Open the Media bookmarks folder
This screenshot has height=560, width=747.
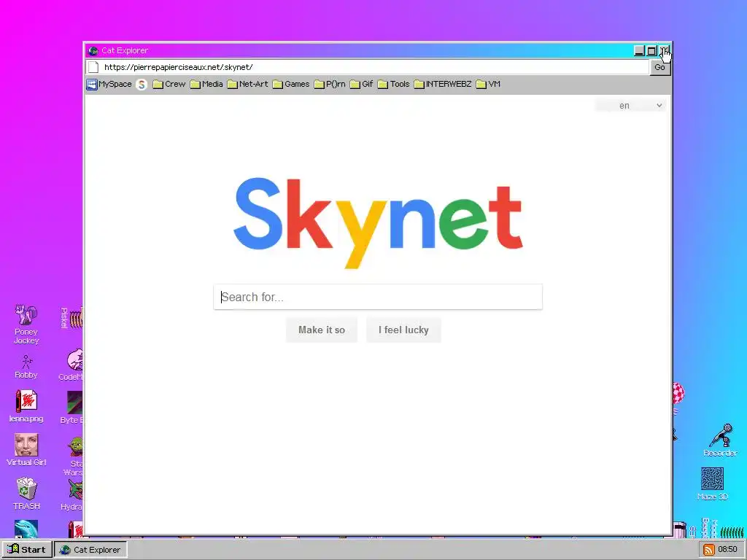(206, 85)
